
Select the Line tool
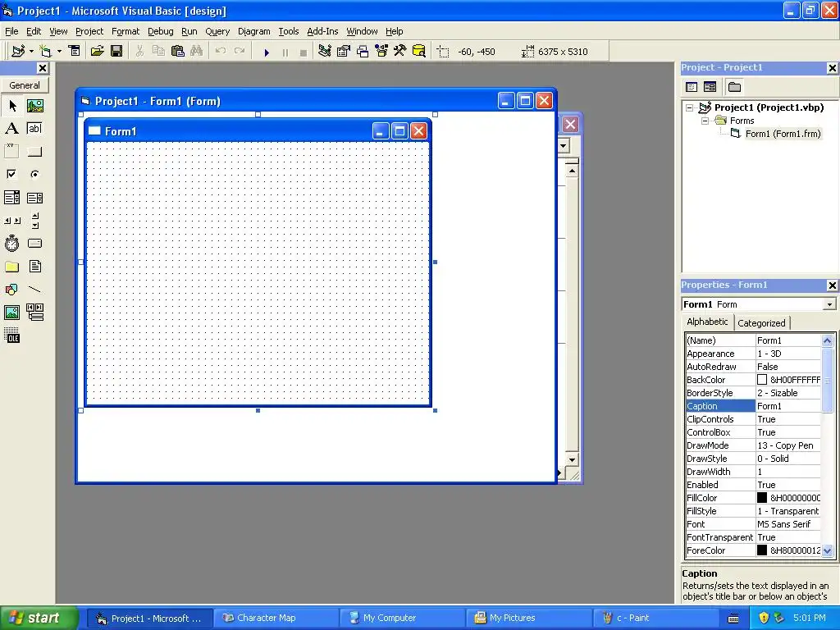tap(34, 290)
